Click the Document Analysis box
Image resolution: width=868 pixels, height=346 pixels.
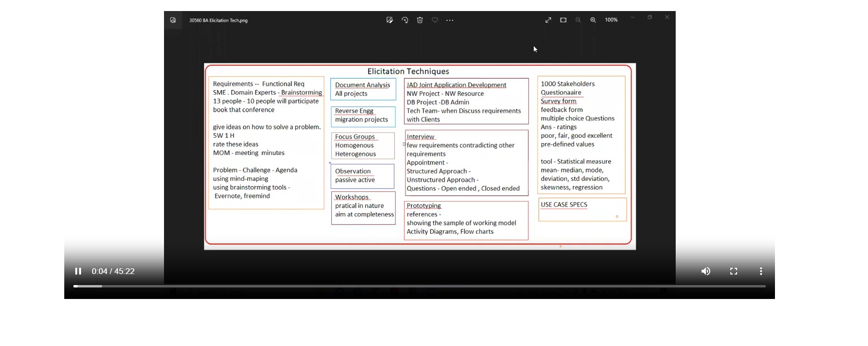click(363, 89)
